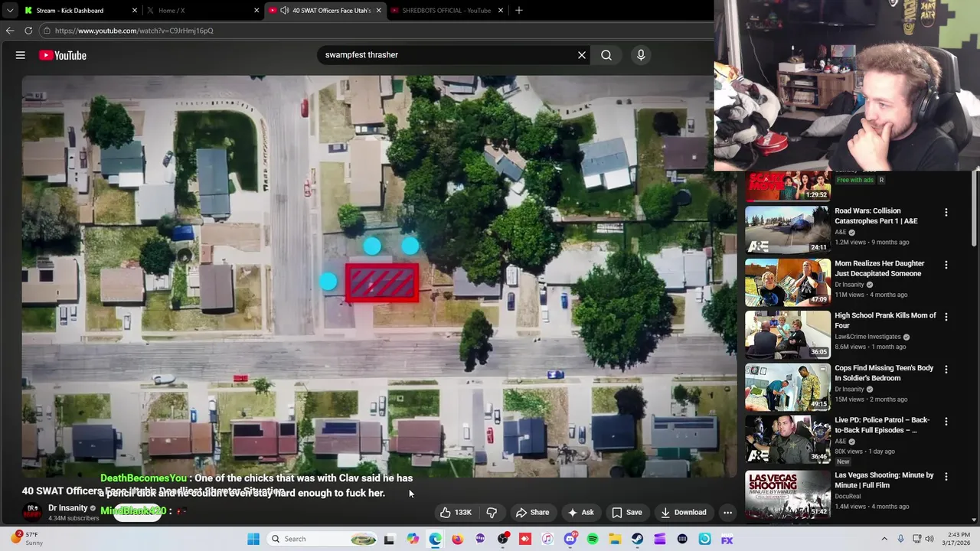Reload the current page
Viewport: 980px width, 551px height.
[28, 31]
